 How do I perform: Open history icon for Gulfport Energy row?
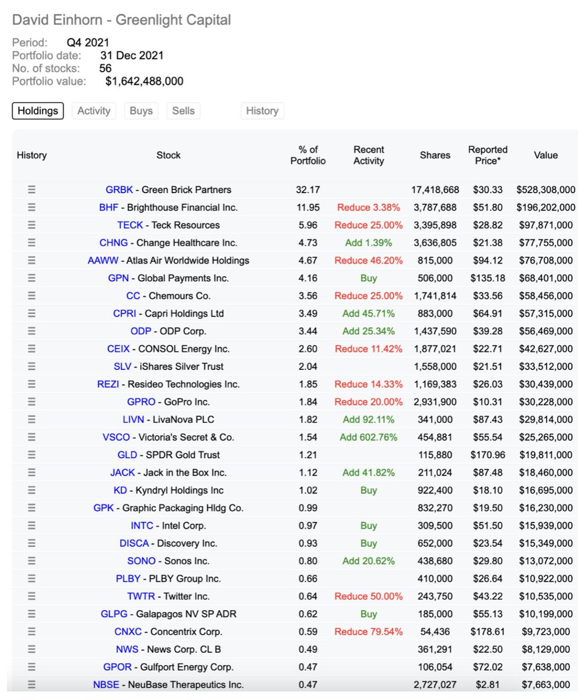32,667
